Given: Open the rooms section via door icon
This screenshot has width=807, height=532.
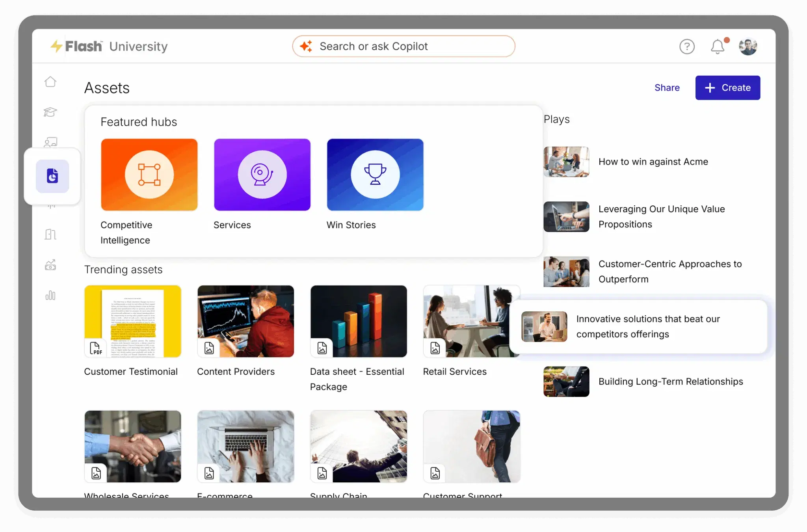Looking at the screenshot, I should 50,234.
